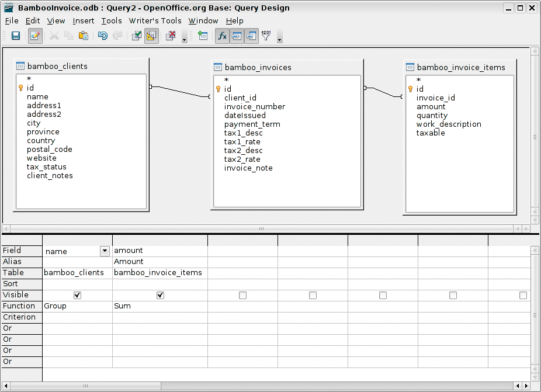Click the amount field cell
Viewport: 541px width, 392px height.
160,251
